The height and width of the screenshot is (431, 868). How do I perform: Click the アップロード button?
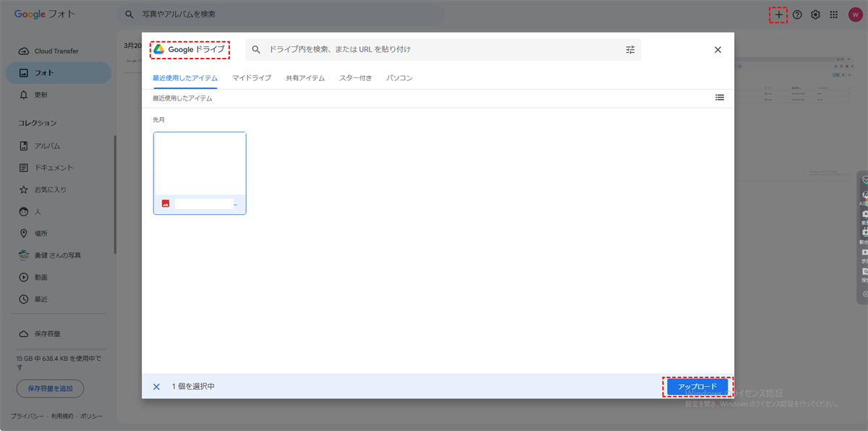tap(697, 387)
